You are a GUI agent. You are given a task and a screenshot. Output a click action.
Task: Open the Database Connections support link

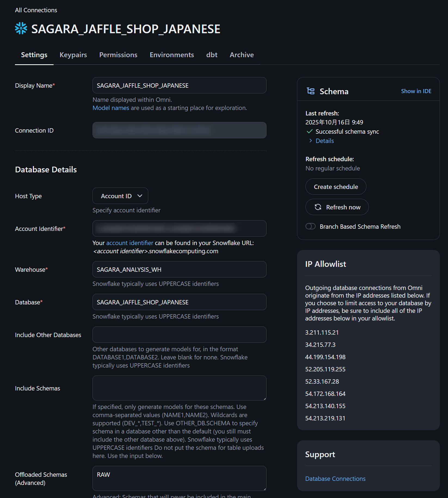[335, 478]
